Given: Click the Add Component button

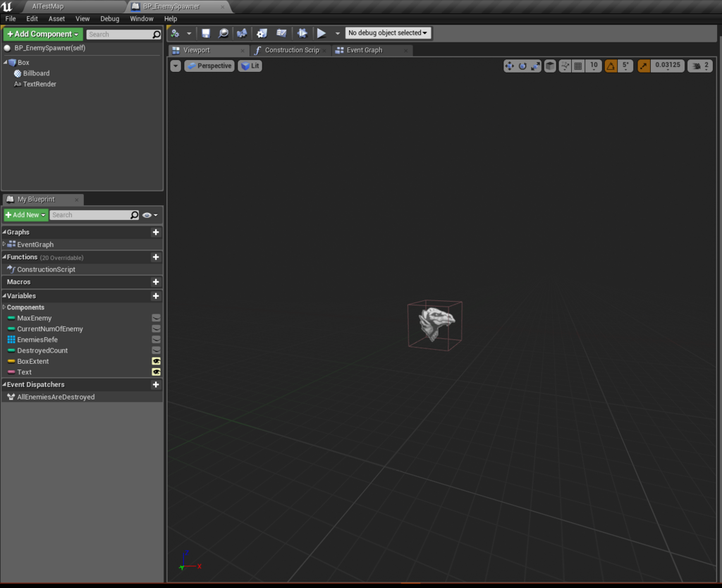Looking at the screenshot, I should tap(43, 34).
